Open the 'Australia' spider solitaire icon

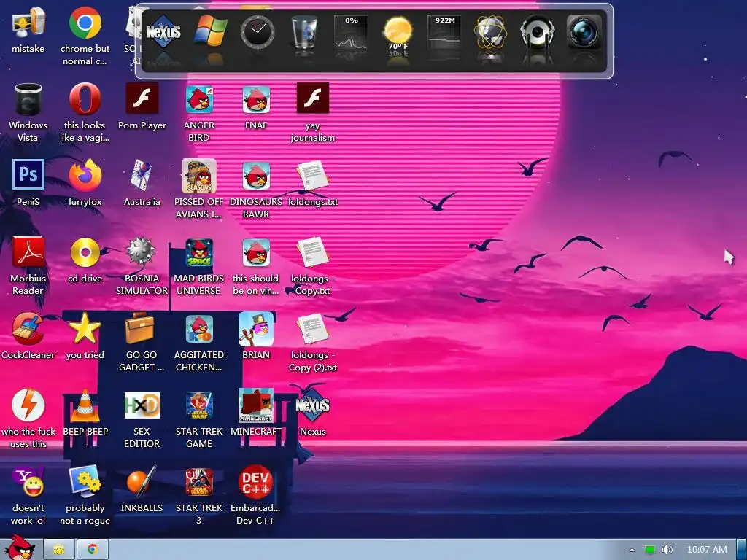click(142, 175)
